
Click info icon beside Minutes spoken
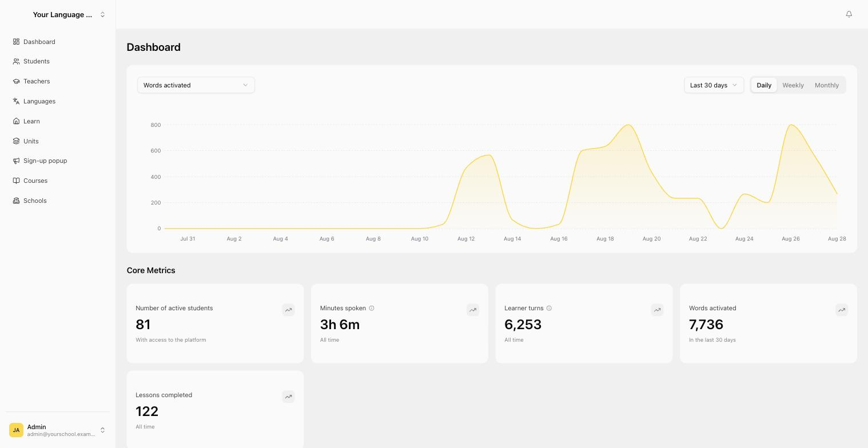click(x=372, y=308)
